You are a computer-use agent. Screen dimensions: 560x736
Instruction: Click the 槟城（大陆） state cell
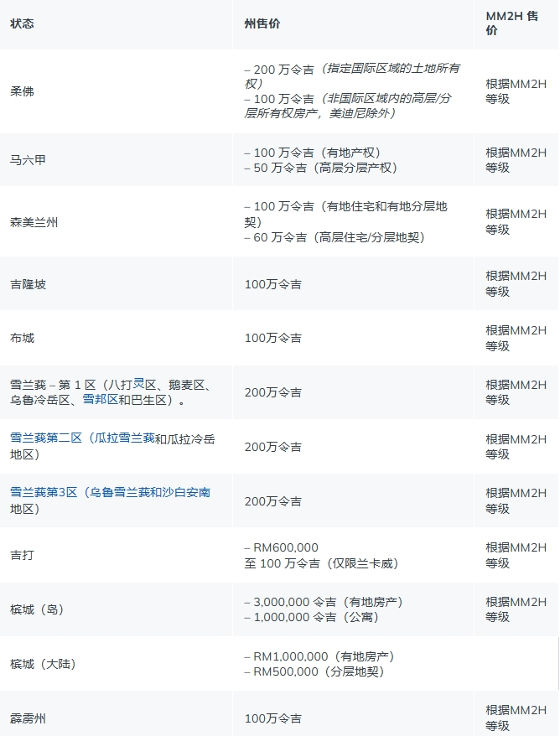[44, 664]
